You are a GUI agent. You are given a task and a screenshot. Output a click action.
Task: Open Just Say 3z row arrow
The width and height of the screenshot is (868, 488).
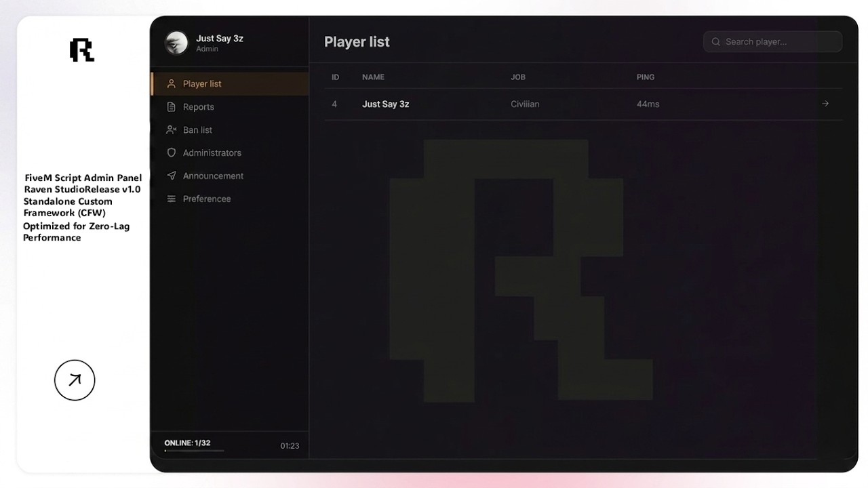coord(825,104)
